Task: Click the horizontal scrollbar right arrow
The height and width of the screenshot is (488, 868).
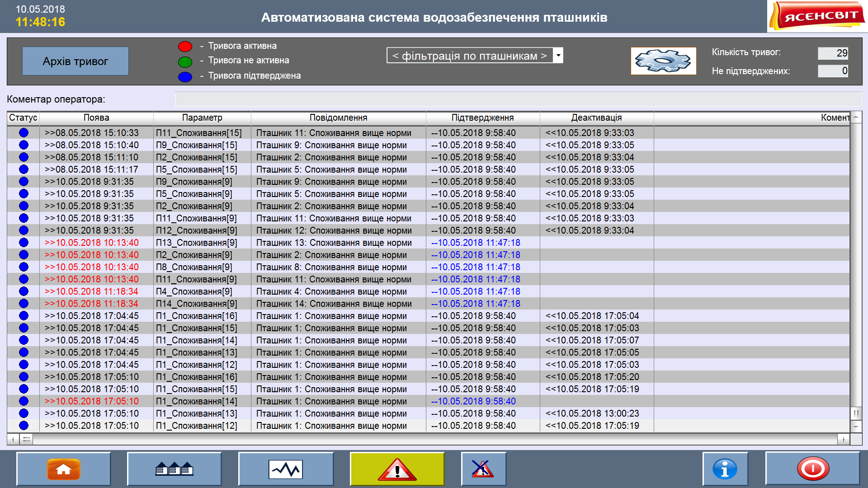Action: tap(844, 439)
